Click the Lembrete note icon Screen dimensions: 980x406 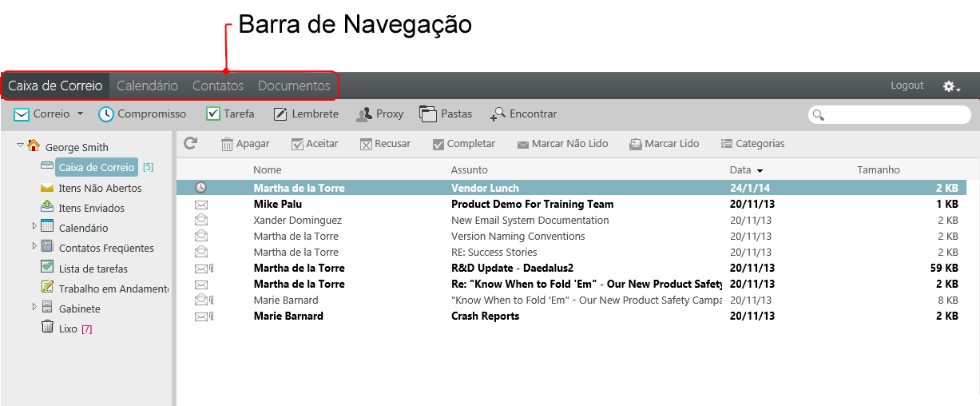[x=280, y=114]
